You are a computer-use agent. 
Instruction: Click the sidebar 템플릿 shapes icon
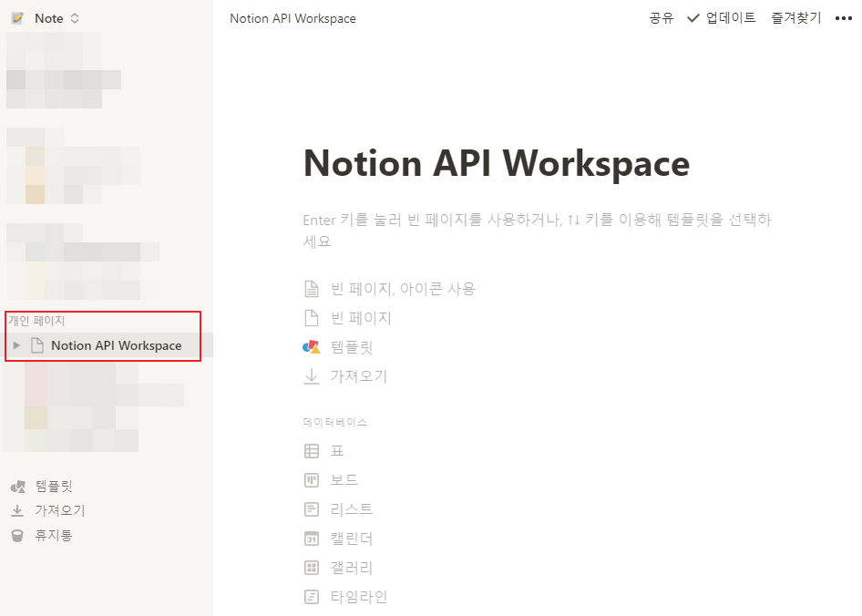click(17, 487)
